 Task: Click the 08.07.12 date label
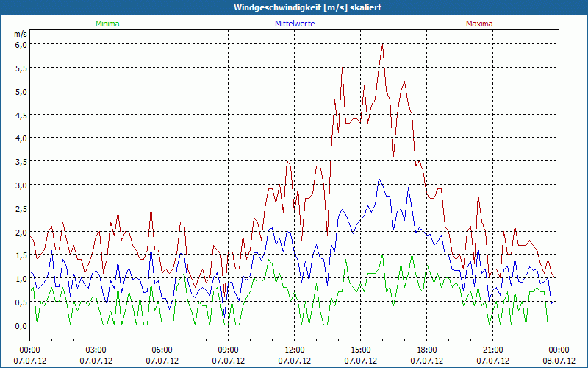click(x=559, y=361)
